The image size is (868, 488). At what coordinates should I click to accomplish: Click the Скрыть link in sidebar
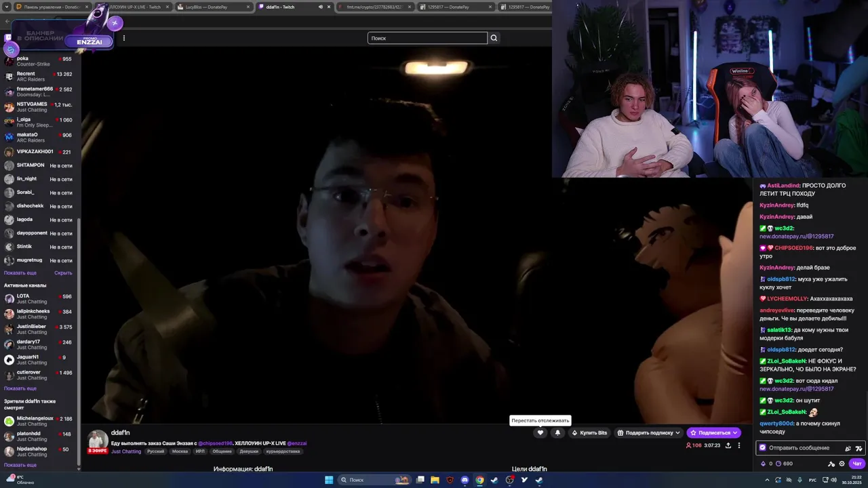tap(63, 272)
